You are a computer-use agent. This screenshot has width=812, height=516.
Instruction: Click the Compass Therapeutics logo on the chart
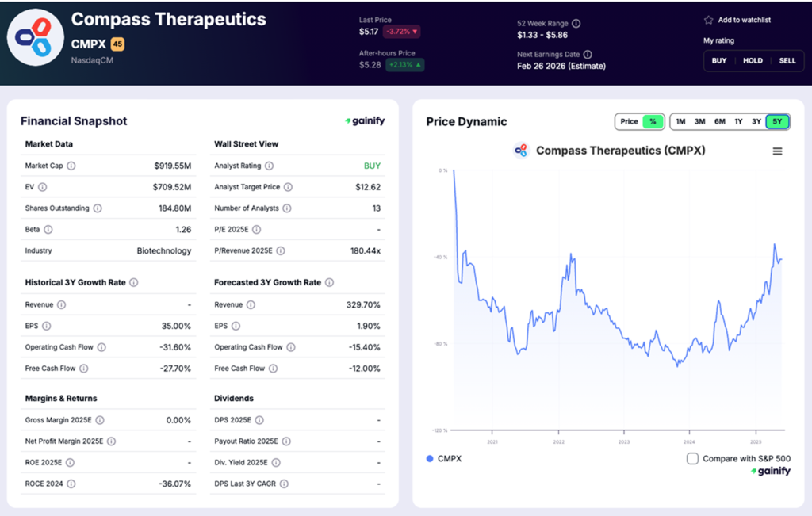tap(522, 150)
